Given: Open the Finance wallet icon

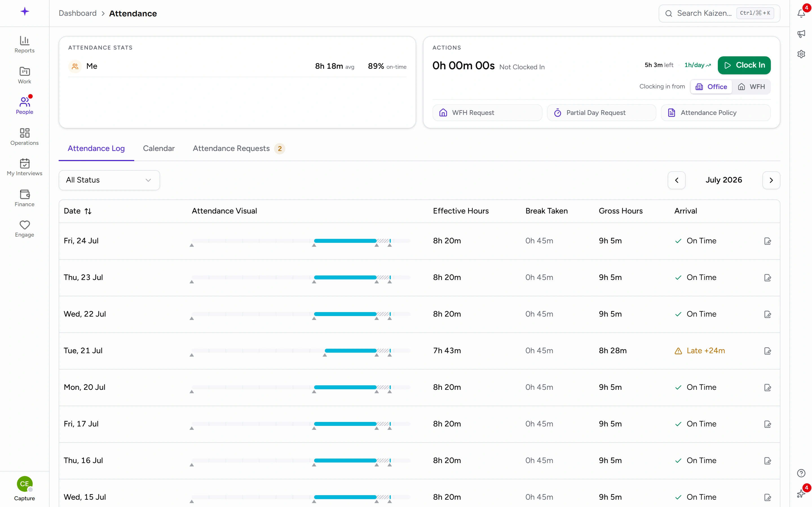Looking at the screenshot, I should click(25, 194).
